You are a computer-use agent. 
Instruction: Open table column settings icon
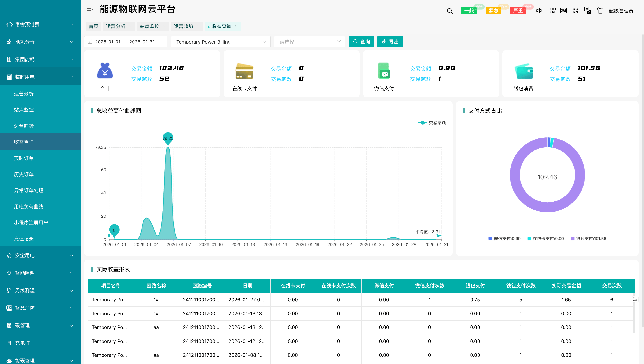click(635, 299)
